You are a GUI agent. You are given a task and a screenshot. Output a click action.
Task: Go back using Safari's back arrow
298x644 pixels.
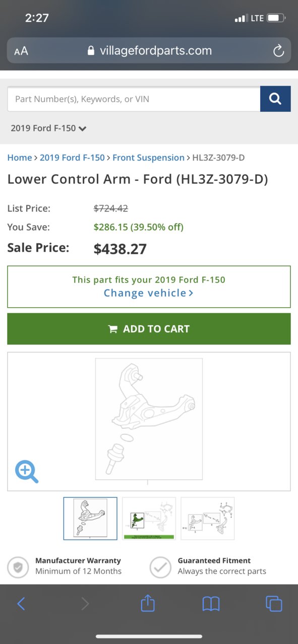coord(21,603)
